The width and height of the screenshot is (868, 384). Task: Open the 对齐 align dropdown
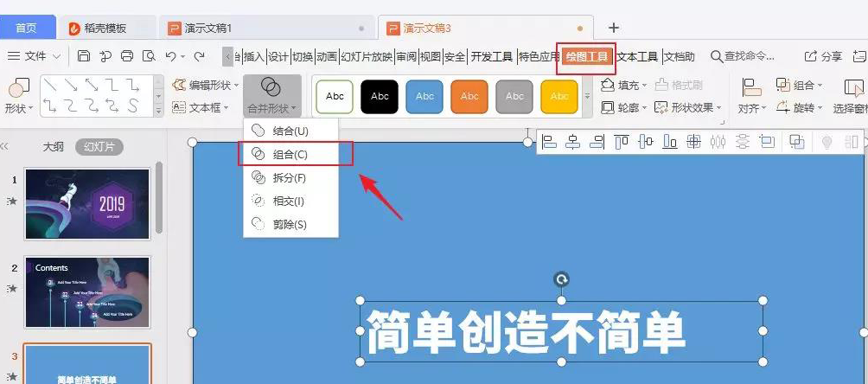[x=752, y=96]
